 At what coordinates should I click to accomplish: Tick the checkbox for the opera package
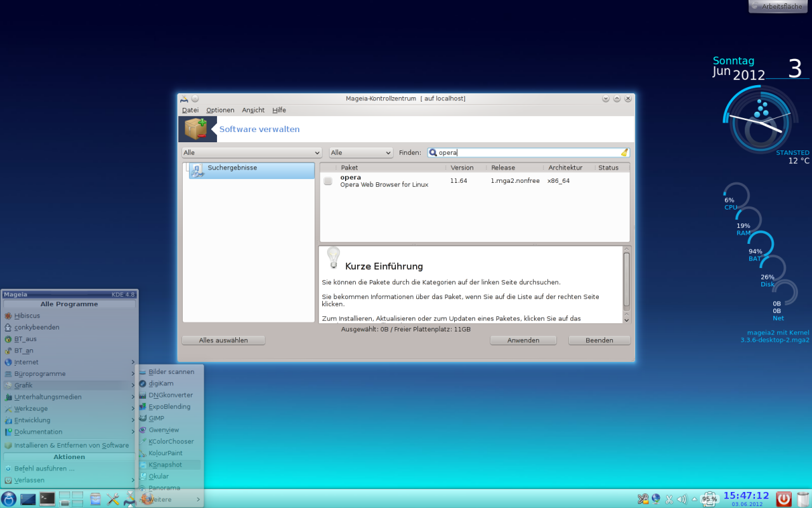(x=328, y=181)
